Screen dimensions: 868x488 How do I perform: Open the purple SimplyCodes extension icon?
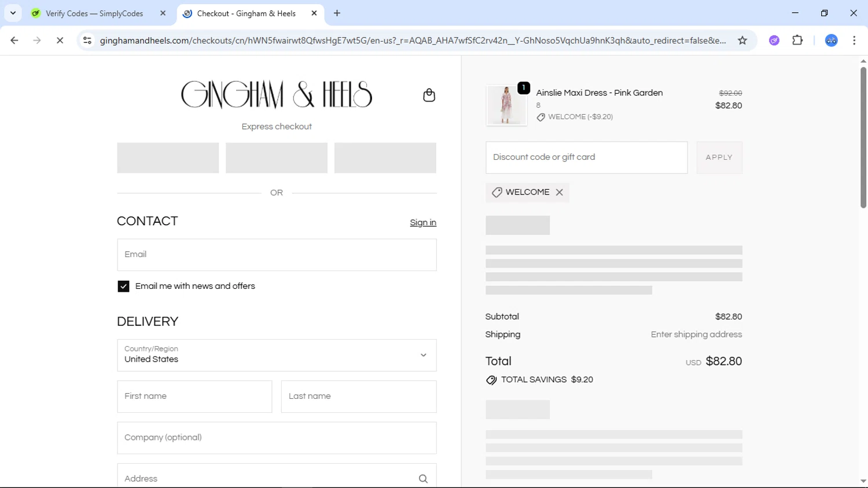pyautogui.click(x=774, y=41)
